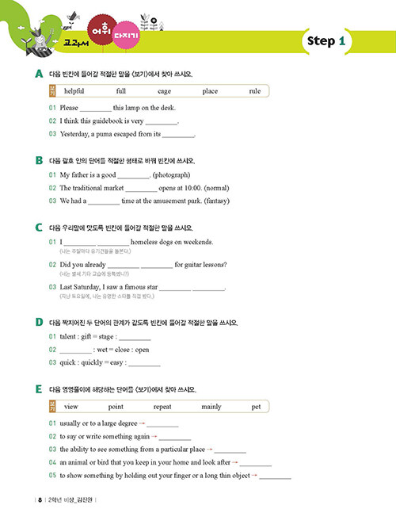
Task: Click the word 'helpful' in the word box
Action: (74, 91)
